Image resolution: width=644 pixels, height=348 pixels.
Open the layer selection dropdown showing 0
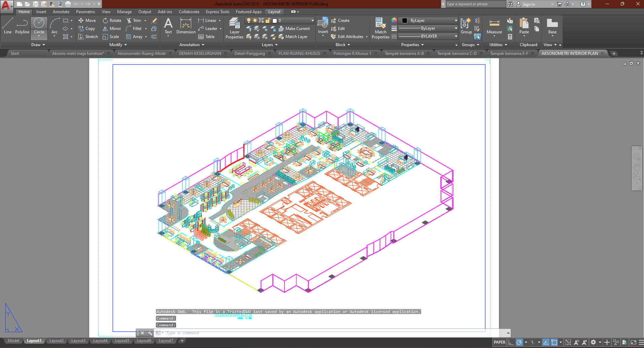[296, 21]
